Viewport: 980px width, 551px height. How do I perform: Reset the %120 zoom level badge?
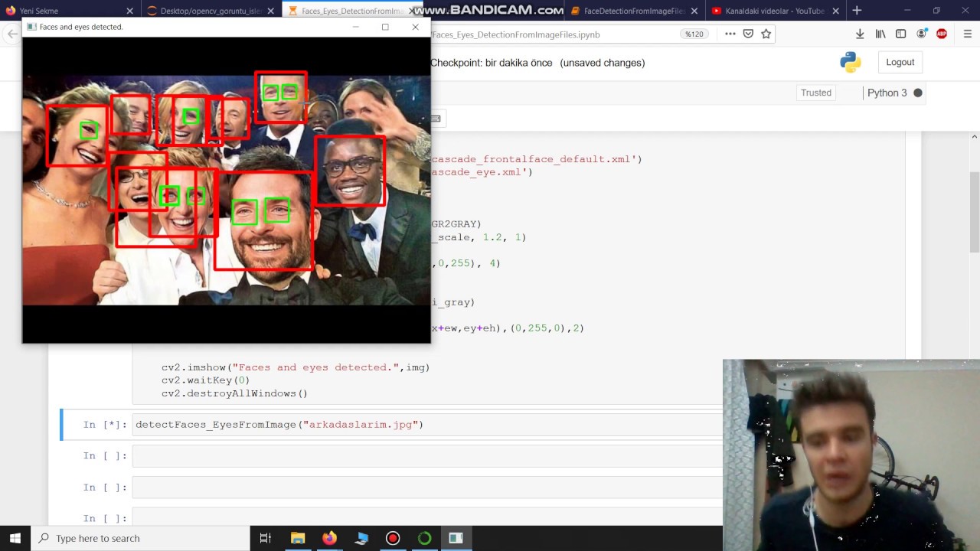coord(694,34)
